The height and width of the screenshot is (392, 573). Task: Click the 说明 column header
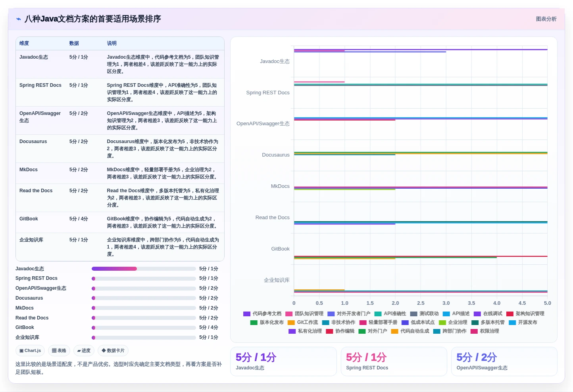[112, 43]
